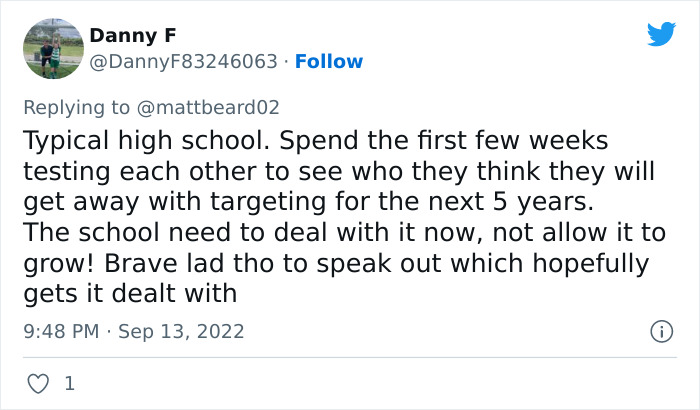Open the @DannyF83246063 handle link
The image size is (700, 410).
click(x=183, y=62)
